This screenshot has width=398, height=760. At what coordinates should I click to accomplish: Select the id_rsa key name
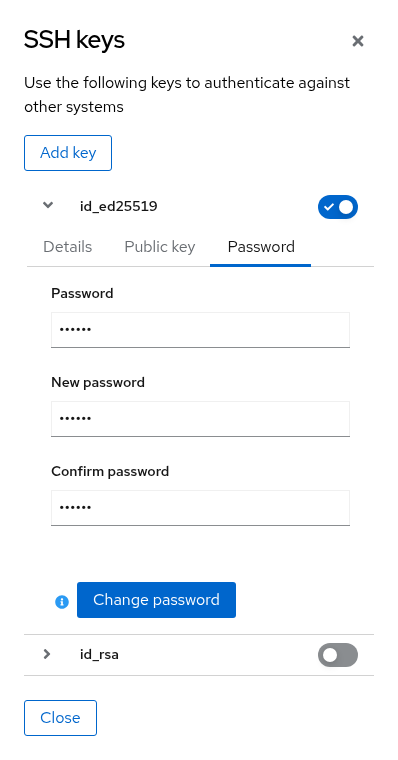(99, 655)
